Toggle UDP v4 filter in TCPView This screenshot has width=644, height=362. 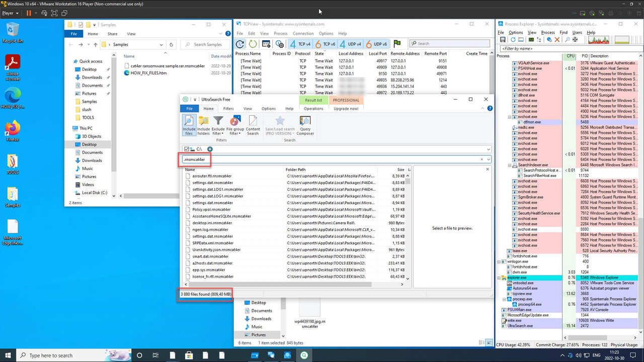click(350, 44)
